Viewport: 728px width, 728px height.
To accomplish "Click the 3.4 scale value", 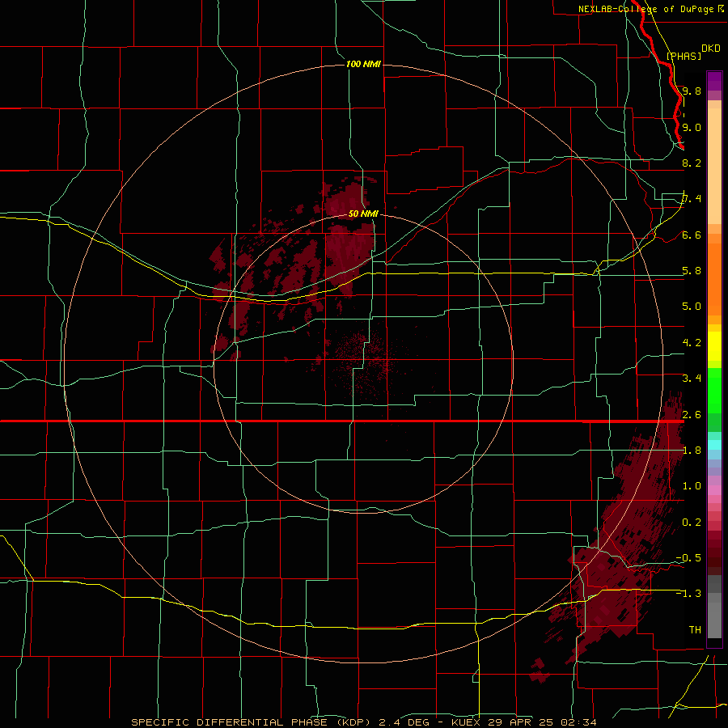I will [692, 378].
